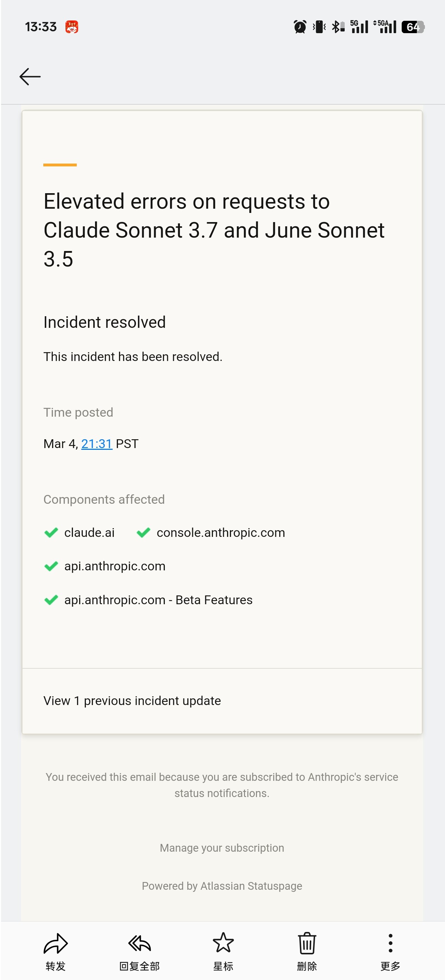Tap the vibrate mode status icon

click(x=319, y=27)
